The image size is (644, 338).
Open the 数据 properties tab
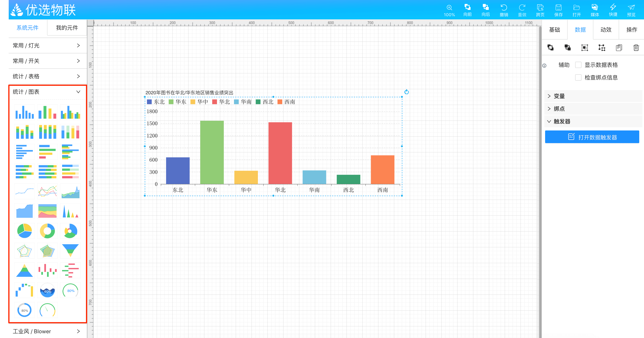click(580, 30)
